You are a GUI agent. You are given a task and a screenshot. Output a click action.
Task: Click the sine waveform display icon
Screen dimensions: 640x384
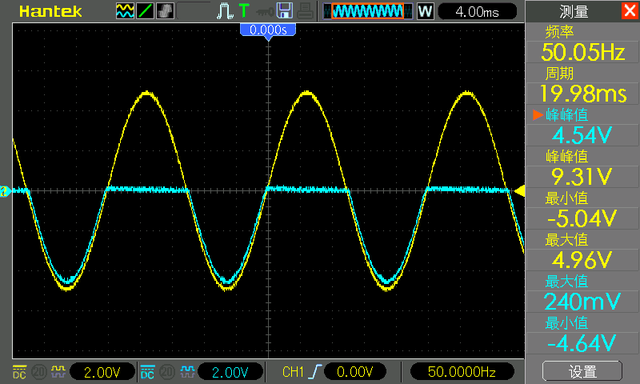[124, 11]
